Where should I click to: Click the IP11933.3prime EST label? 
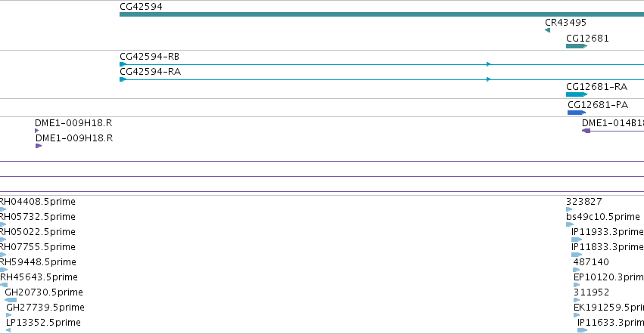[x=608, y=232]
